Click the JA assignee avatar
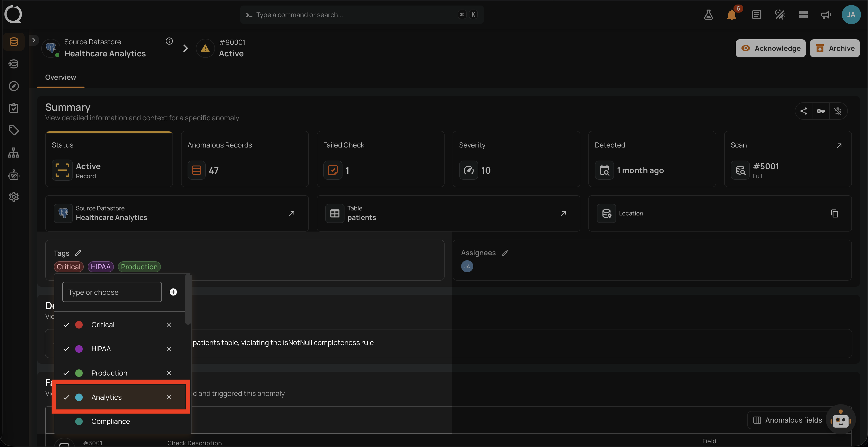 [467, 267]
